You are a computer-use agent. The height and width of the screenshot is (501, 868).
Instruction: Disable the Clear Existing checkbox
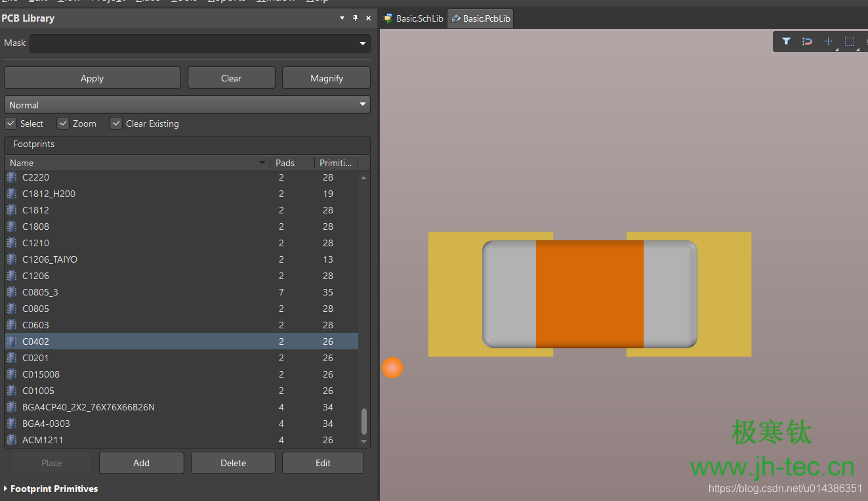tap(116, 123)
